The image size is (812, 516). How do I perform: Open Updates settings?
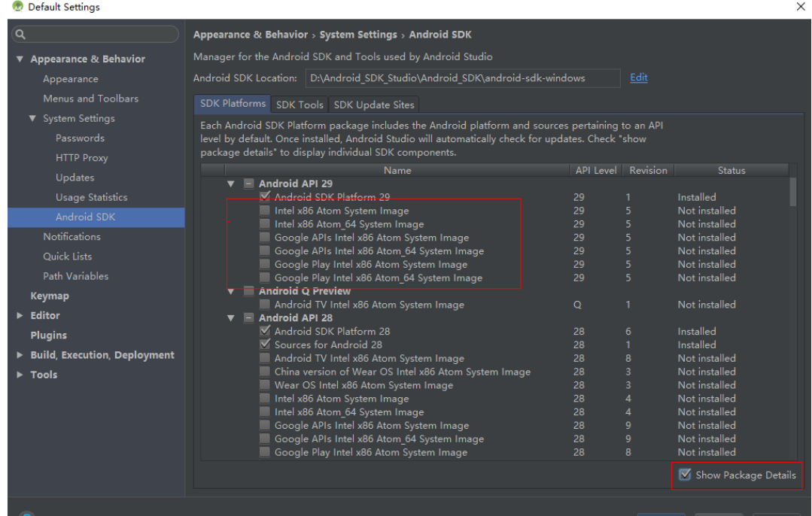point(75,178)
